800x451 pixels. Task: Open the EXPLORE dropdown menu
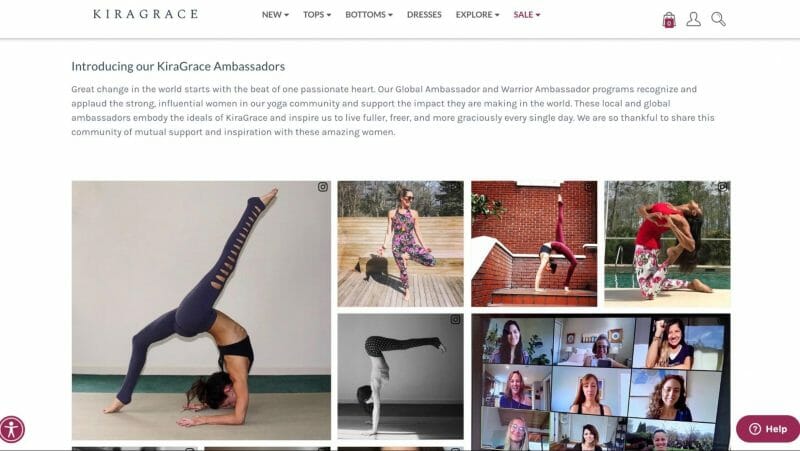pyautogui.click(x=478, y=15)
